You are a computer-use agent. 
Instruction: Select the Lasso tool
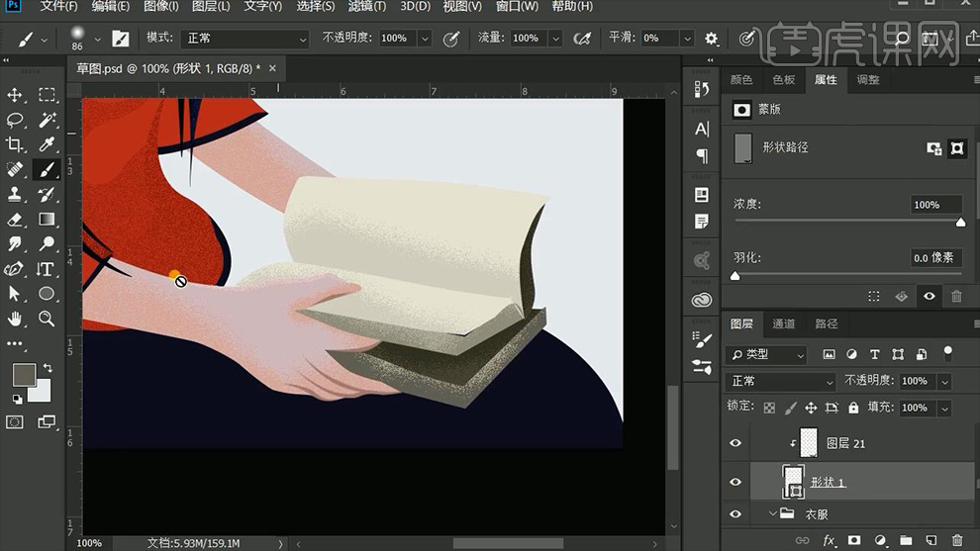click(15, 120)
